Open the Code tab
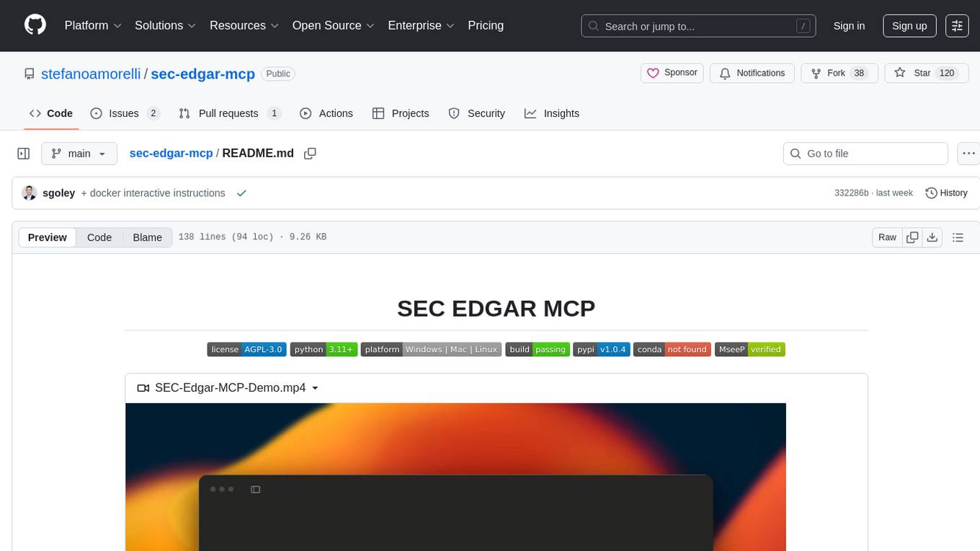This screenshot has width=980, height=551. [51, 113]
